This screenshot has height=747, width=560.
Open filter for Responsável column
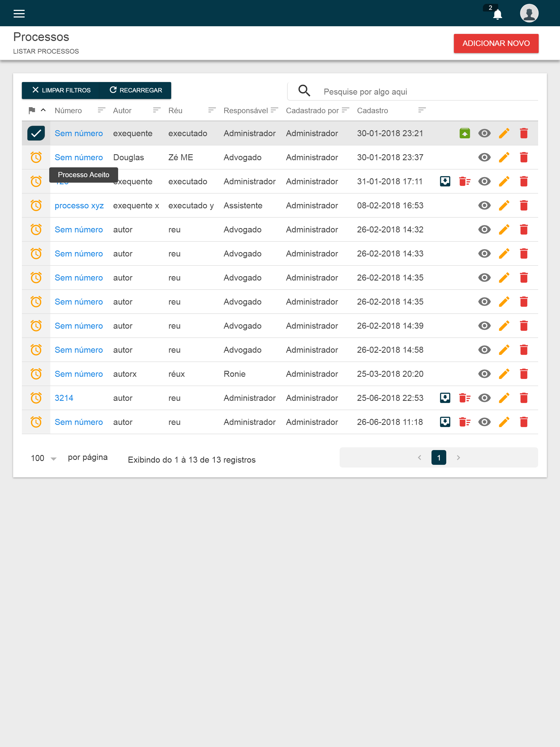pyautogui.click(x=274, y=110)
